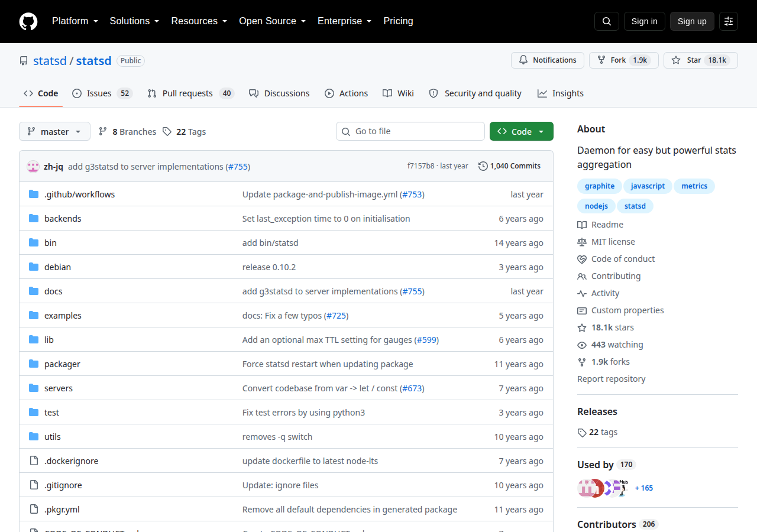757x532 pixels.
Task: Open the Pull requests tab
Action: click(x=190, y=93)
